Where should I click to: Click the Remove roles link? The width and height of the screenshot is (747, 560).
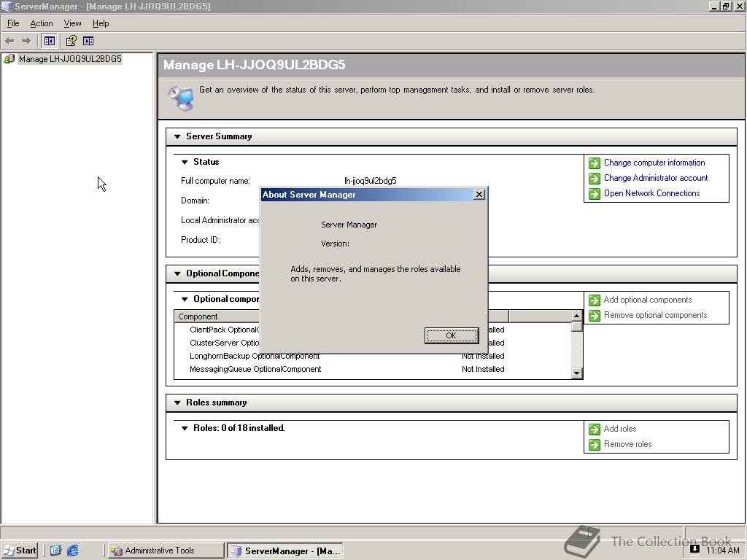click(627, 444)
